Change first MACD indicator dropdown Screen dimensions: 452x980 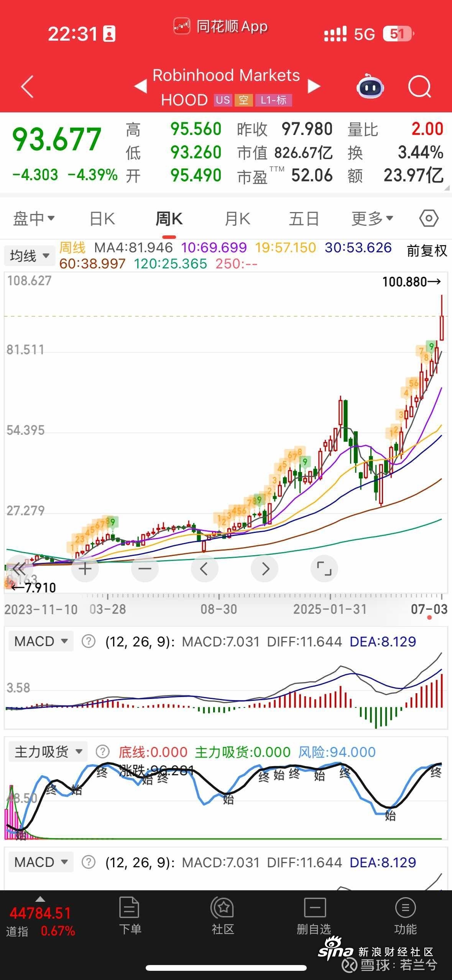click(41, 641)
